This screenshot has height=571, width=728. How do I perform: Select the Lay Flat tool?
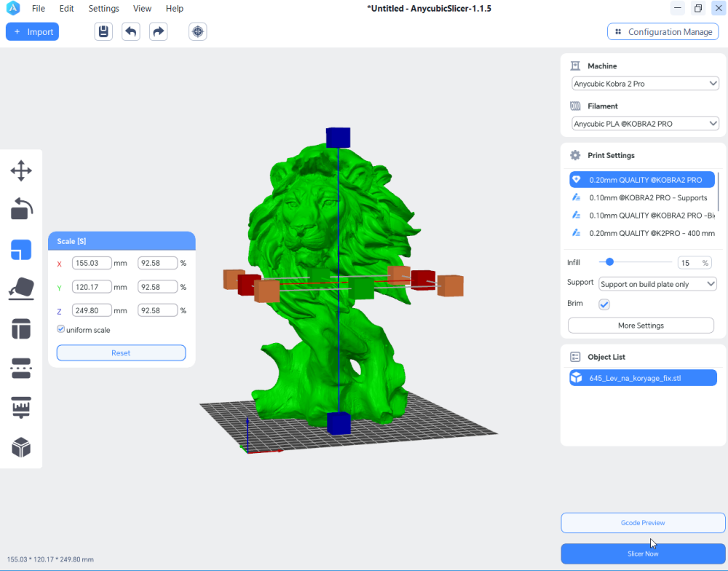(x=21, y=289)
